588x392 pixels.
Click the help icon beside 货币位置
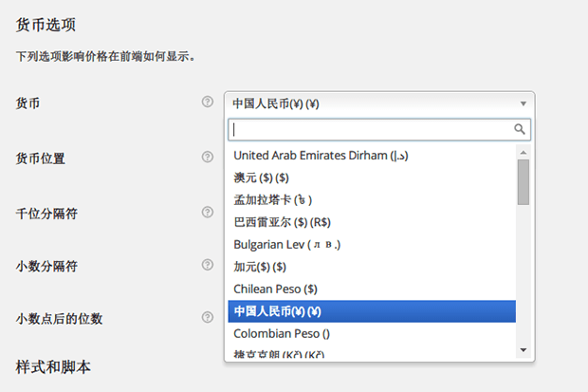[208, 157]
